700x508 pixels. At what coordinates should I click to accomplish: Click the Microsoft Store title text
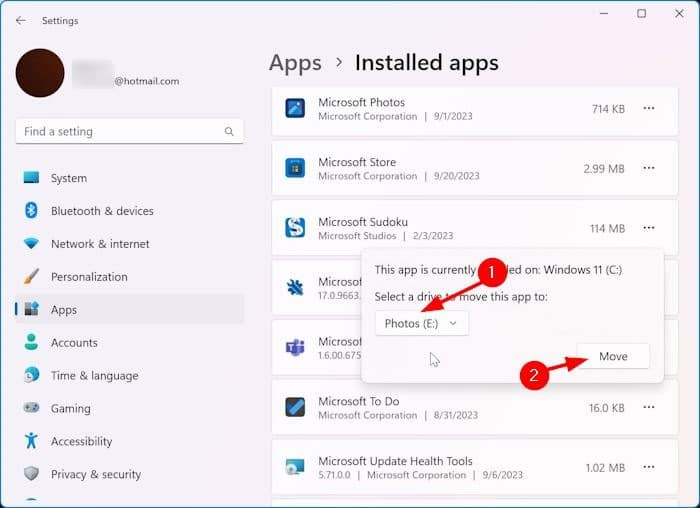357,162
